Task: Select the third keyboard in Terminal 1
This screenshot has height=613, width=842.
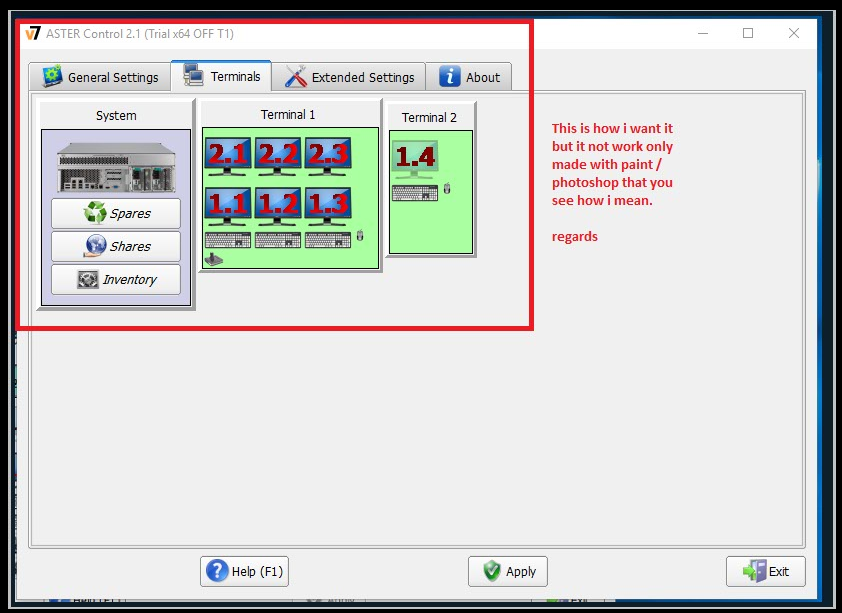Action: [328, 240]
